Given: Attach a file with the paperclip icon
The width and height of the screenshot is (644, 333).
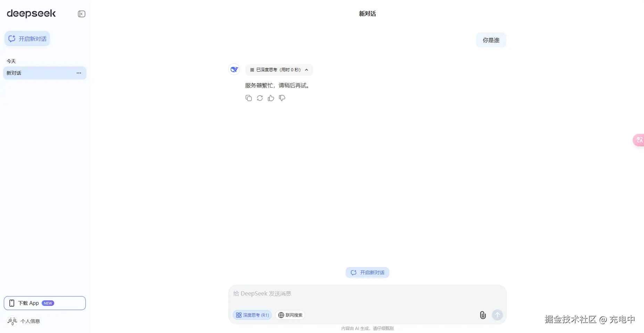Looking at the screenshot, I should [x=483, y=315].
